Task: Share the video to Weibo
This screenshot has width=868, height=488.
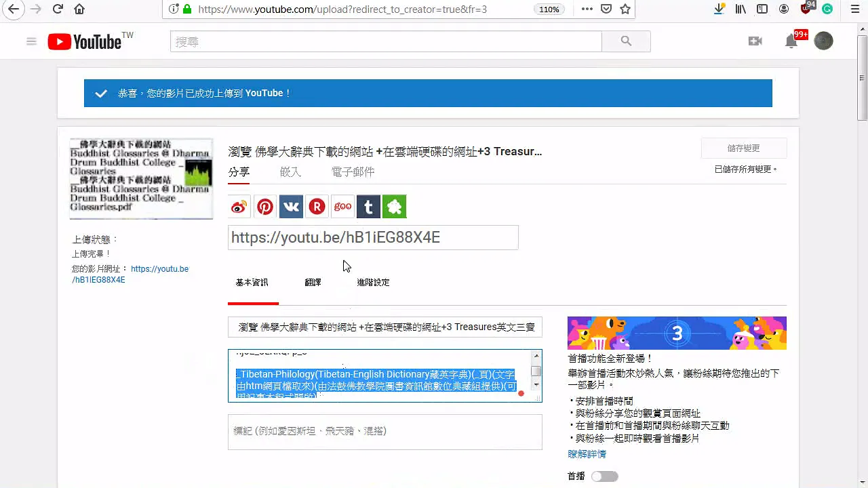Action: [239, 207]
